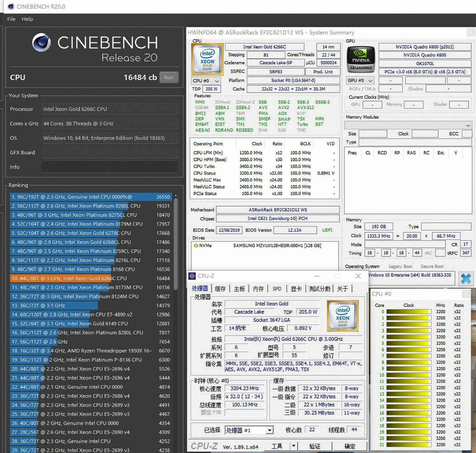Image resolution: width=476 pixels, height=453 pixels.
Task: Switch to the 主板 tab in CPU-Z
Action: click(x=239, y=289)
